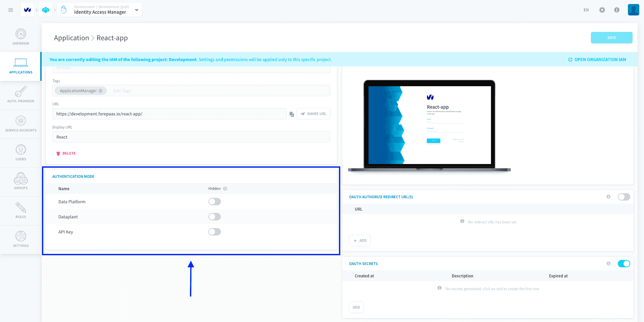Click 'Expired at' column header
Viewport: 644px width, 322px height.
(x=558, y=276)
